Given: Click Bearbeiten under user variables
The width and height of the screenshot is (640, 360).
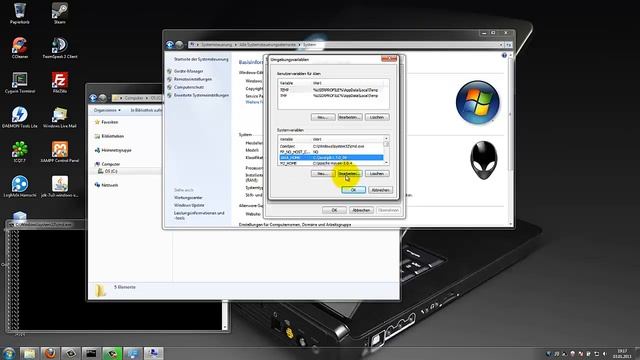Looking at the screenshot, I should (350, 117).
